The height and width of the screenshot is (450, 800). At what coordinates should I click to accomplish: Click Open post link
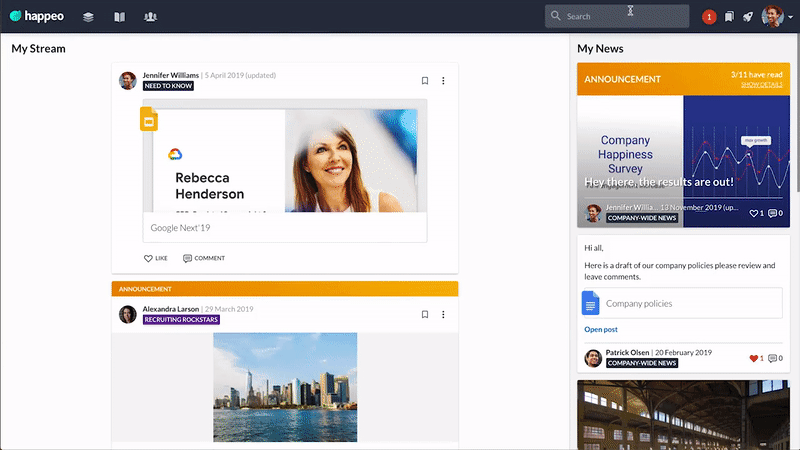(x=601, y=330)
